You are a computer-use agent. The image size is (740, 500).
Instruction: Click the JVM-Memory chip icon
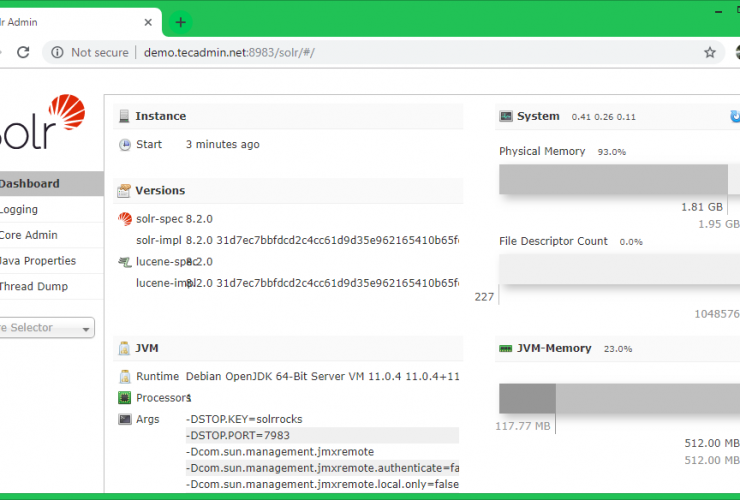tap(506, 348)
